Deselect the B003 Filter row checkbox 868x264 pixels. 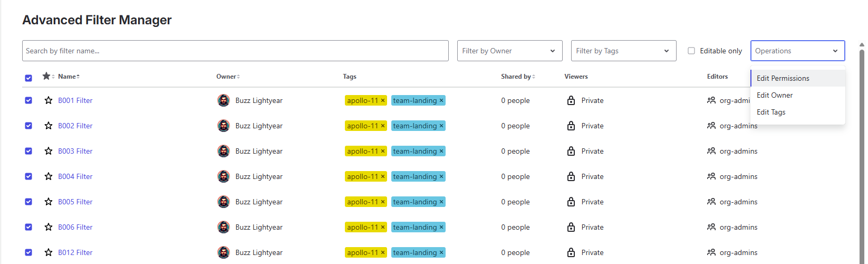(x=28, y=151)
